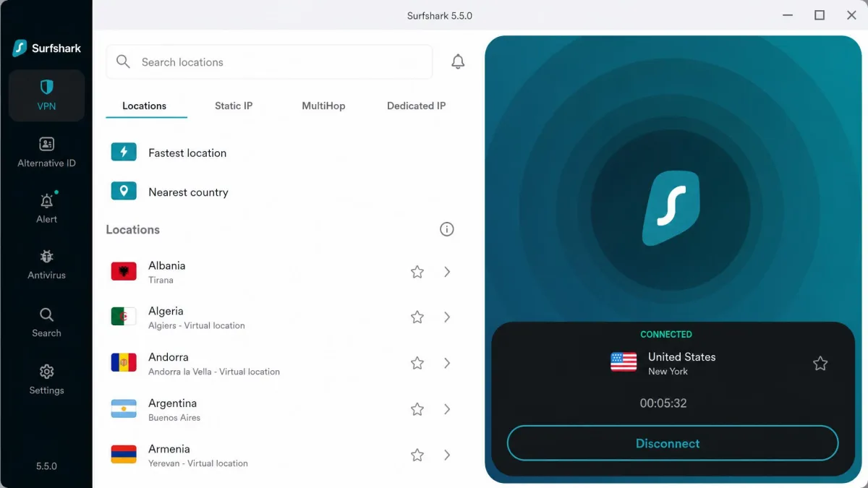The height and width of the screenshot is (488, 868).
Task: Expand Andorra server list chevron
Action: tap(447, 363)
